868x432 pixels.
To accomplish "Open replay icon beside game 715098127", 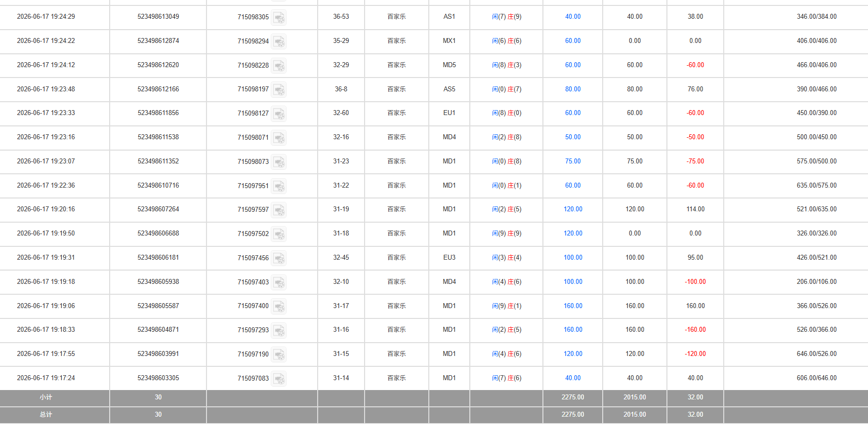I will (x=279, y=114).
